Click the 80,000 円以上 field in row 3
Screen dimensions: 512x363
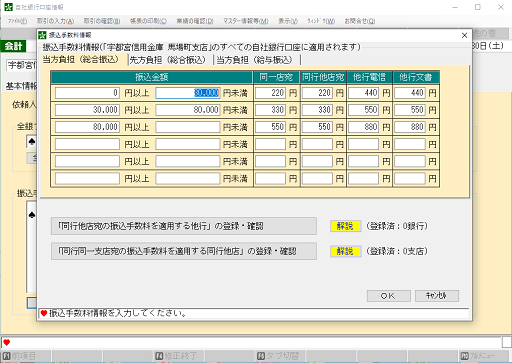pyautogui.click(x=87, y=127)
